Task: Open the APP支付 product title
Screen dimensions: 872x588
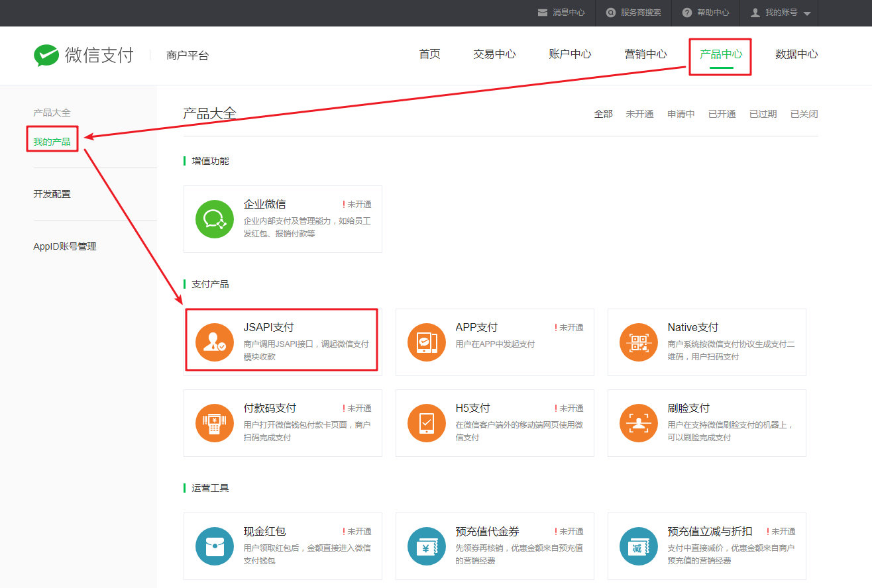Action: 476,327
